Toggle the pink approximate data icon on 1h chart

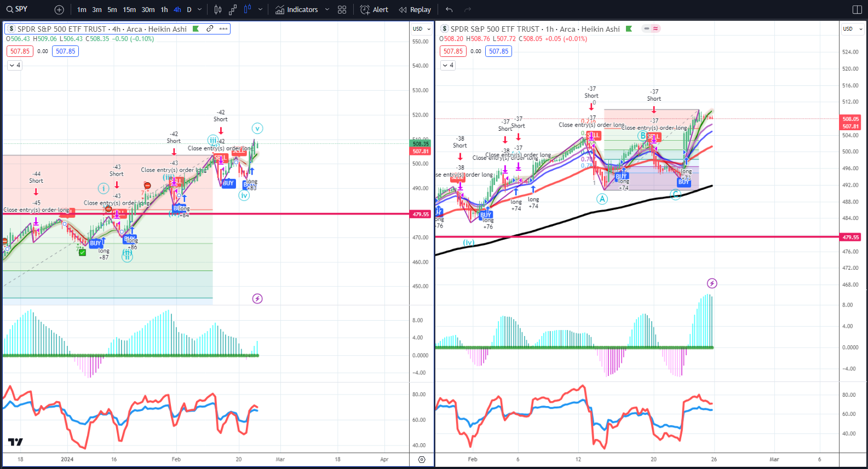pyautogui.click(x=656, y=28)
